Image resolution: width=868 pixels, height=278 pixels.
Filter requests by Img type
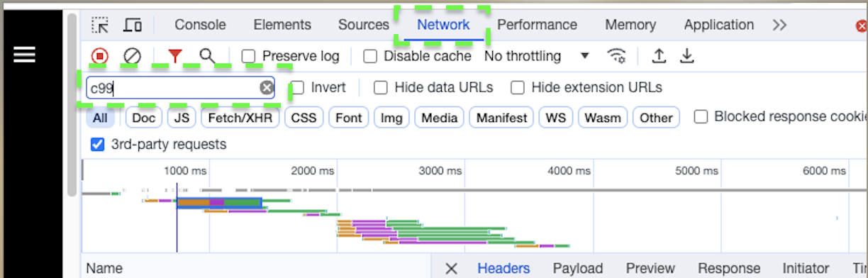[391, 118]
